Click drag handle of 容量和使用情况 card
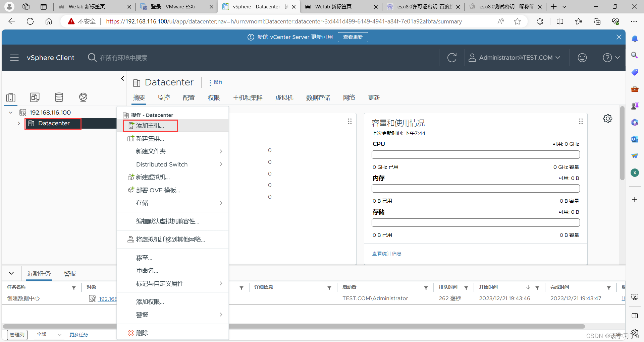 pos(581,121)
